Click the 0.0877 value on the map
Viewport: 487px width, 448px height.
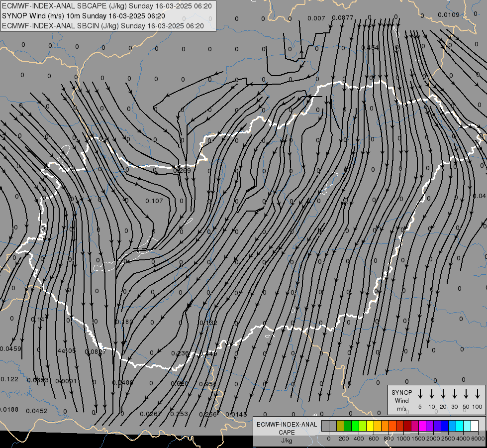[343, 18]
